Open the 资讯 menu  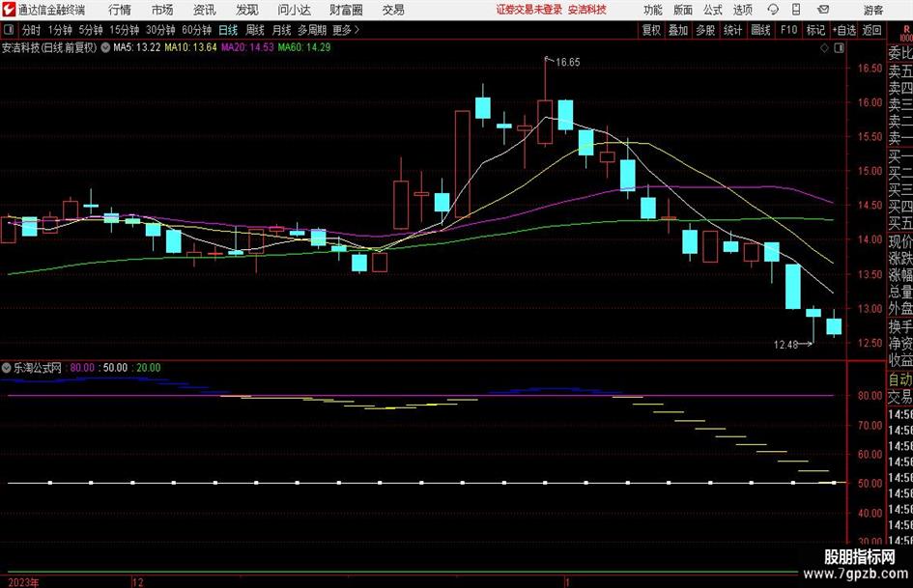(205, 10)
